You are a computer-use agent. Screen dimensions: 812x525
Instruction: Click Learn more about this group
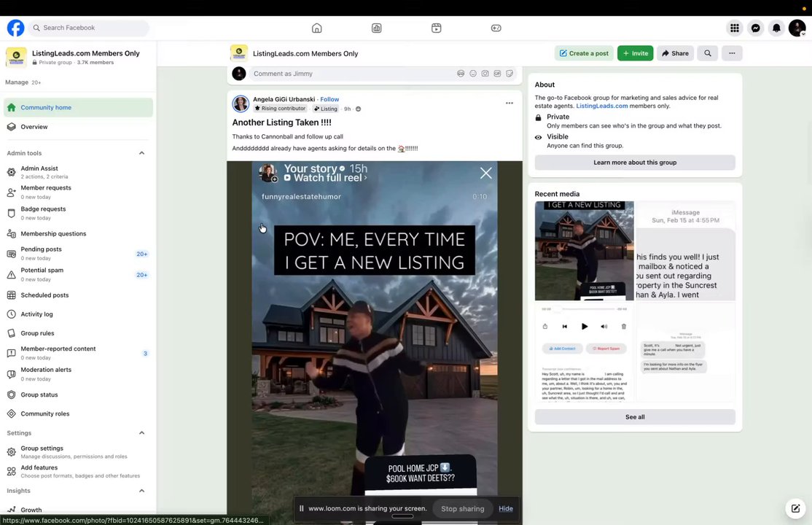[x=635, y=163]
